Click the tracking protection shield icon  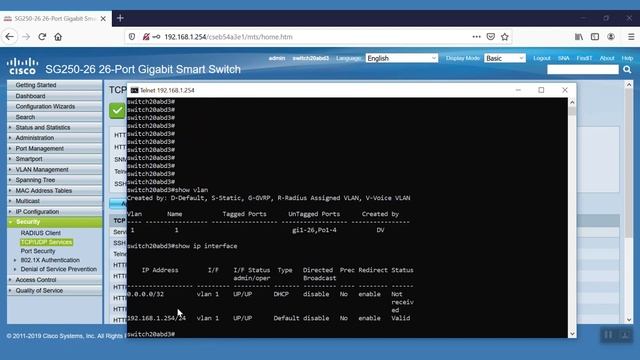click(132, 37)
